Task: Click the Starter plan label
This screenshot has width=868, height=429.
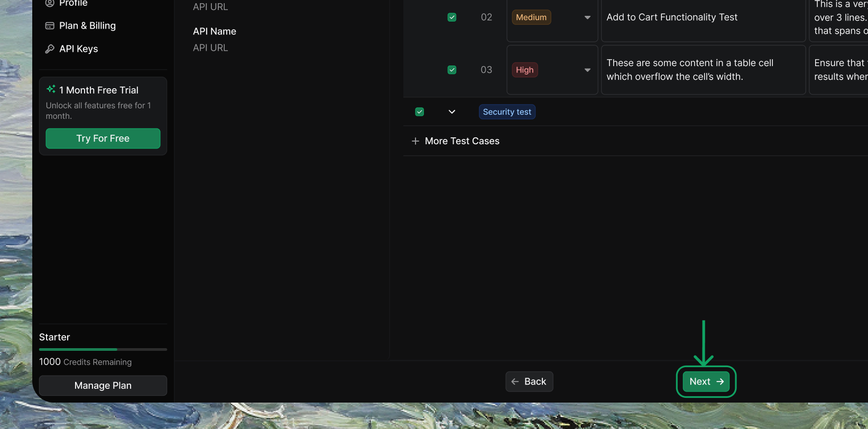Action: [54, 337]
